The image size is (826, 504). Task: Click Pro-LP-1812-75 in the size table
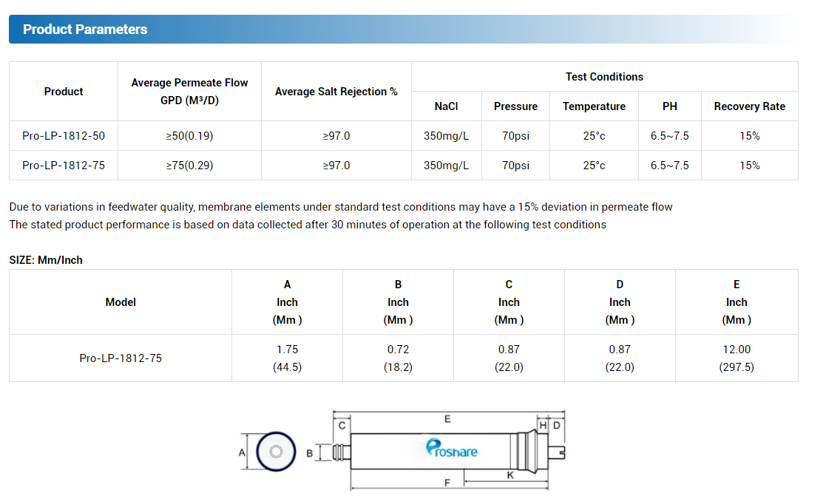click(121, 358)
